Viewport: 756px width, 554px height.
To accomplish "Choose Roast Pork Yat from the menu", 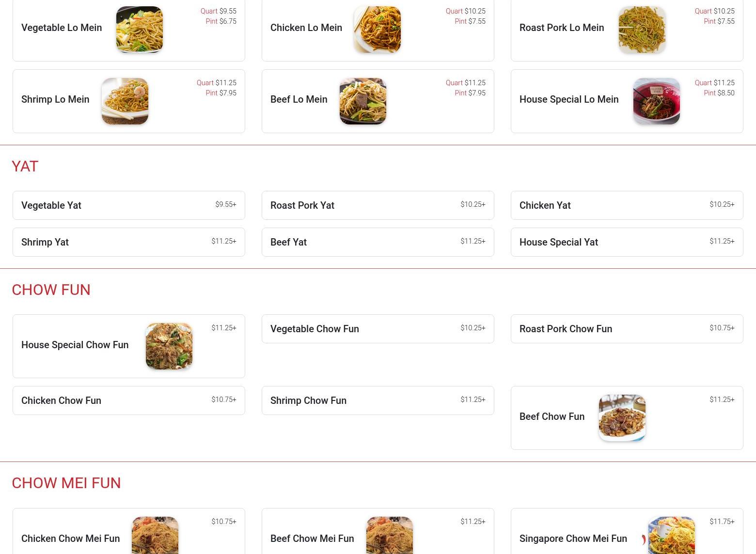I will (378, 205).
